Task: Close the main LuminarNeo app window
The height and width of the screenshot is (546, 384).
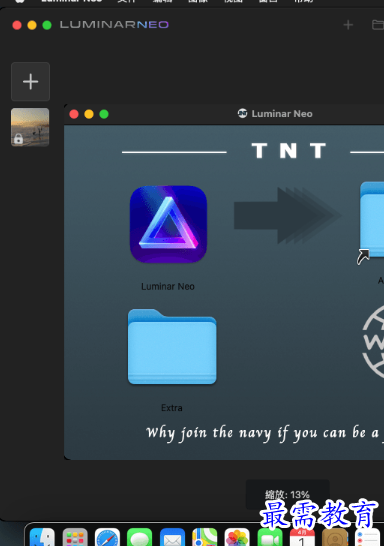Action: tap(17, 25)
